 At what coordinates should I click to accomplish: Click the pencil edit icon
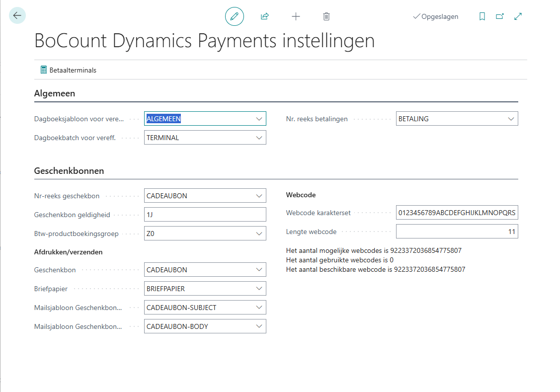[x=235, y=16]
